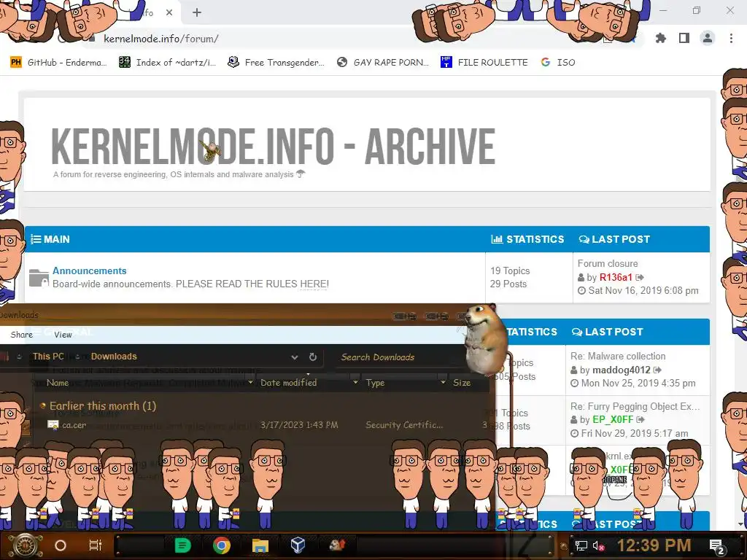Open Type column filter dropdown arrow

[443, 382]
